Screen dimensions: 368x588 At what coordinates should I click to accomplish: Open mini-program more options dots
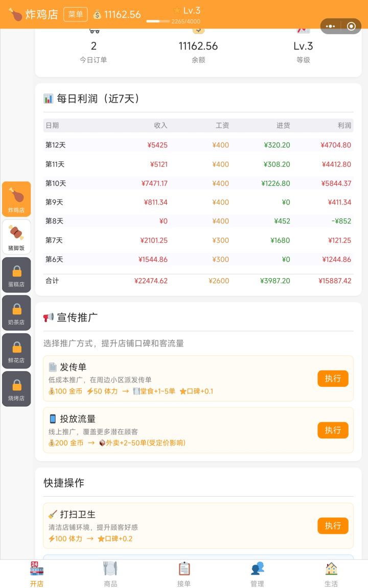click(x=331, y=26)
